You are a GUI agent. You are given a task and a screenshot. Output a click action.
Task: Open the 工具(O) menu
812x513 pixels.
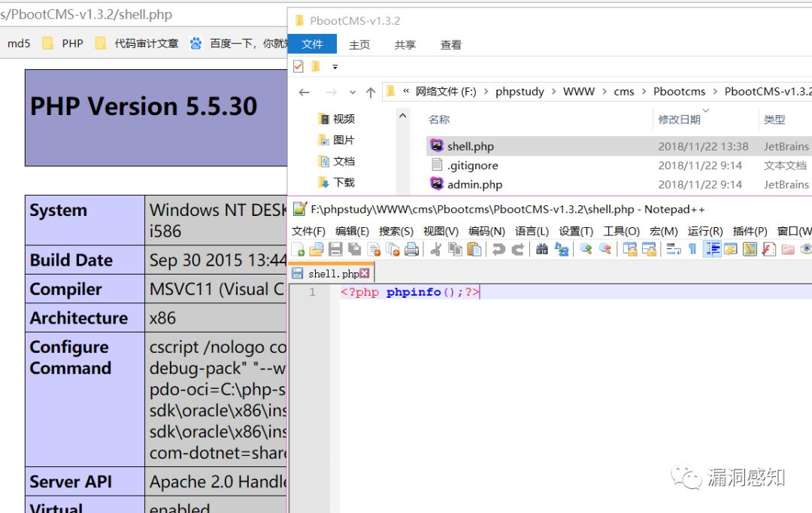pyautogui.click(x=622, y=231)
